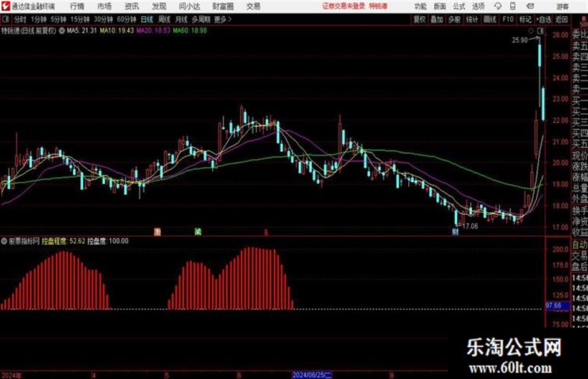Click the 复权 toolbar button
588x379 pixels.
(419, 19)
